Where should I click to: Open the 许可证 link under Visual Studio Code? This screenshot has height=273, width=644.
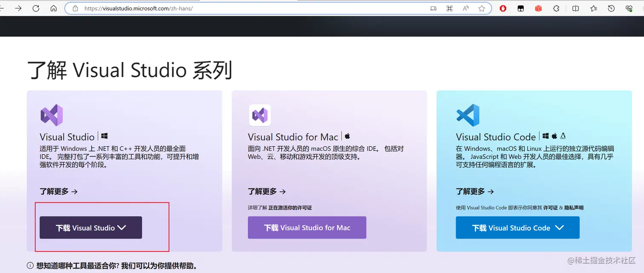click(550, 208)
